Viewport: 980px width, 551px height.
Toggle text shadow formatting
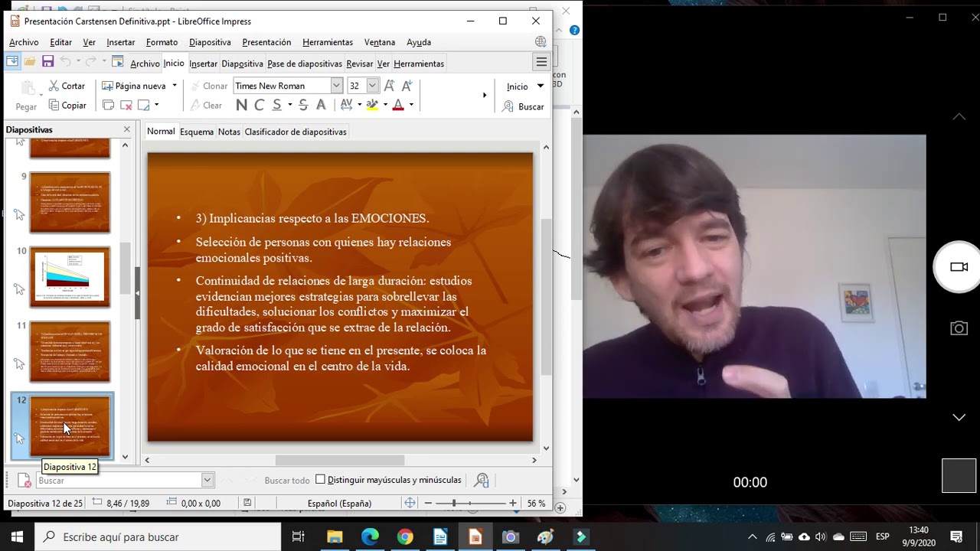(x=321, y=106)
